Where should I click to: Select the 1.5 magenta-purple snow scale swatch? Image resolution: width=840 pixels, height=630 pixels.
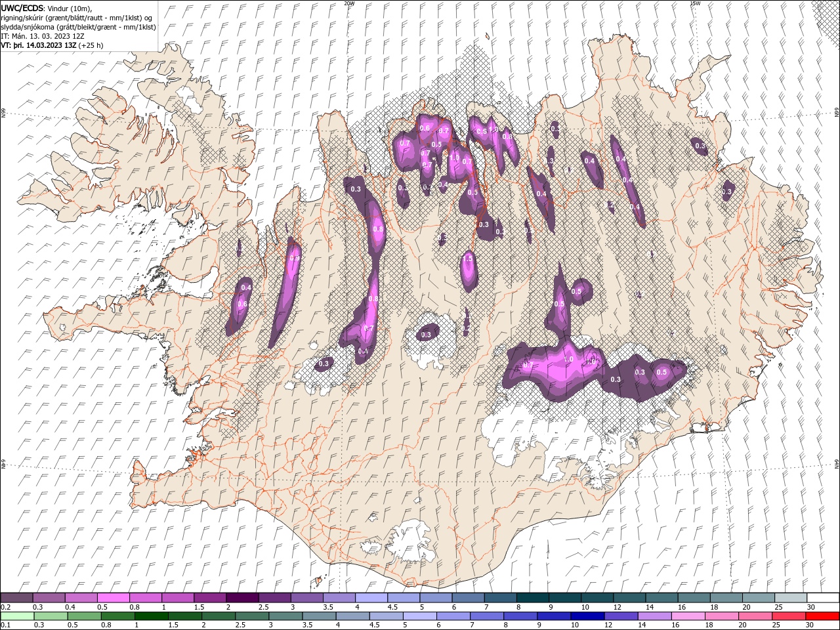[210, 598]
